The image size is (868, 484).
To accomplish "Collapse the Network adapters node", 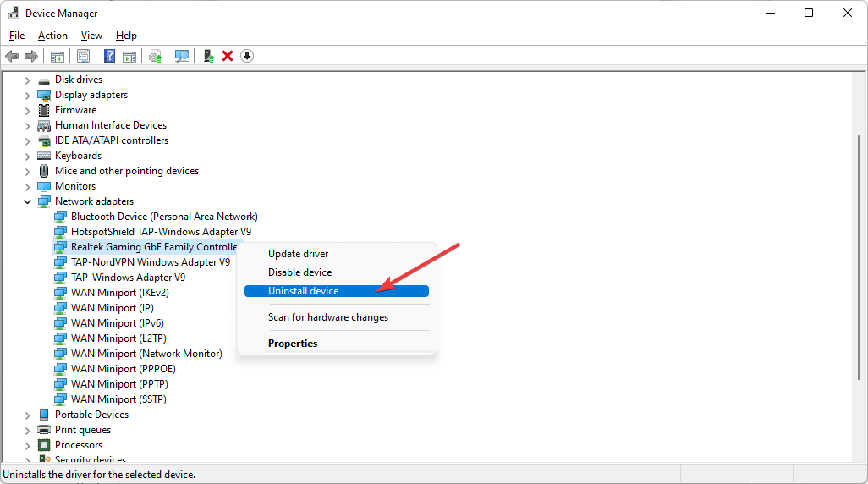I will click(x=27, y=201).
